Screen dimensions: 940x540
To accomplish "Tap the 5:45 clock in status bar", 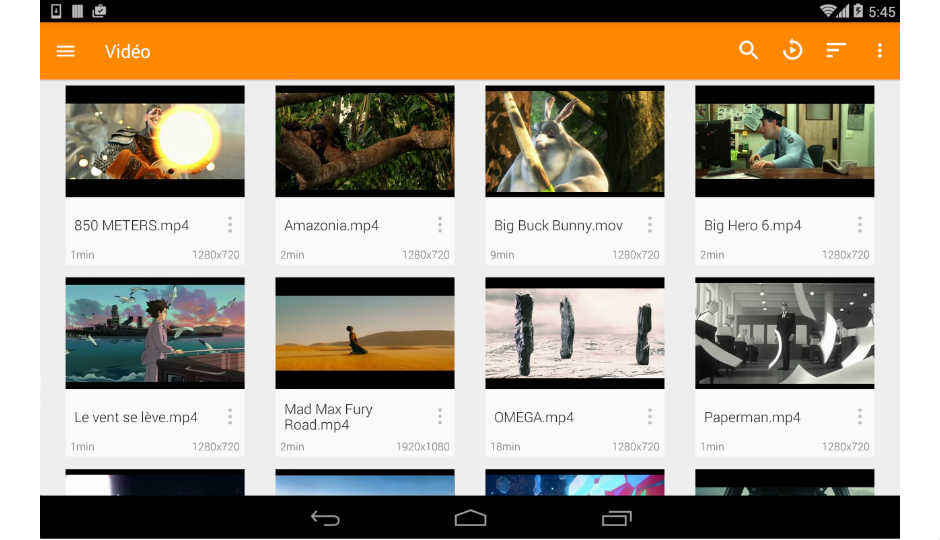I will [882, 12].
